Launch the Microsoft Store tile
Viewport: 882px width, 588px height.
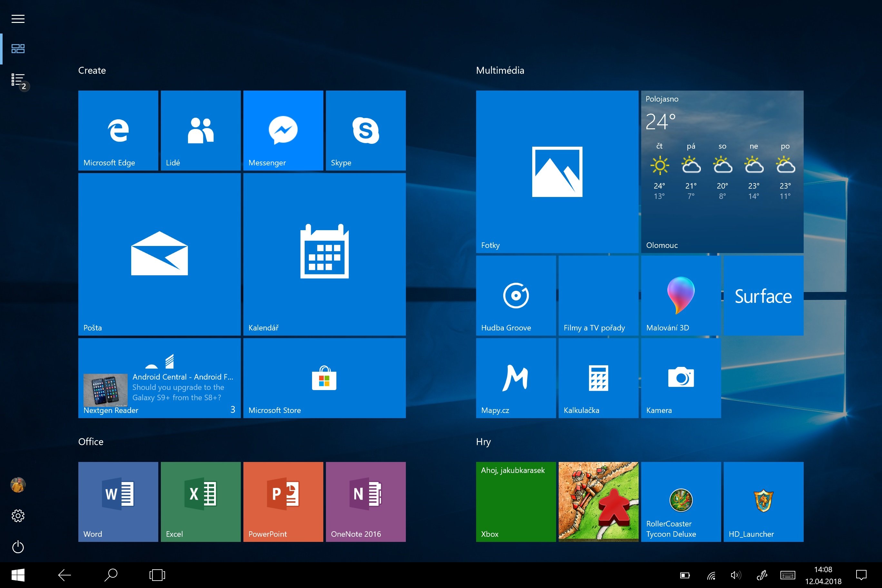click(x=324, y=378)
